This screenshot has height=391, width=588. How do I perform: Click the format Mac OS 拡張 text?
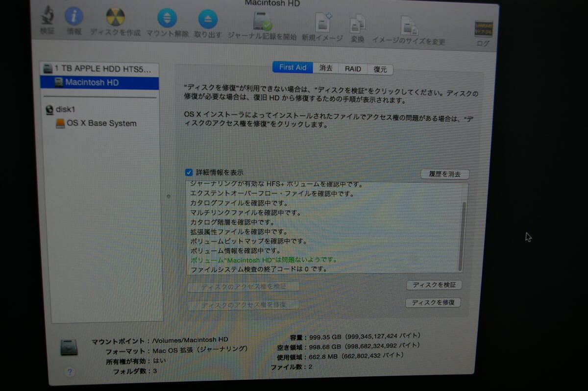tap(200, 350)
